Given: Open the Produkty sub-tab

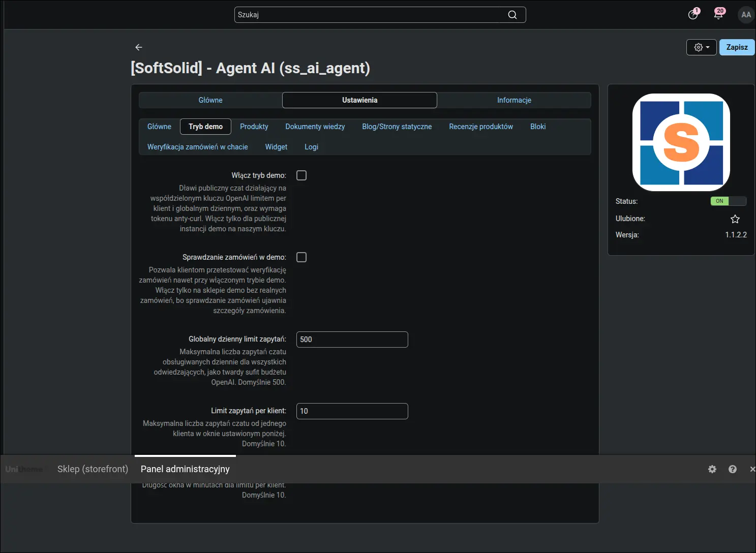Looking at the screenshot, I should pyautogui.click(x=254, y=127).
